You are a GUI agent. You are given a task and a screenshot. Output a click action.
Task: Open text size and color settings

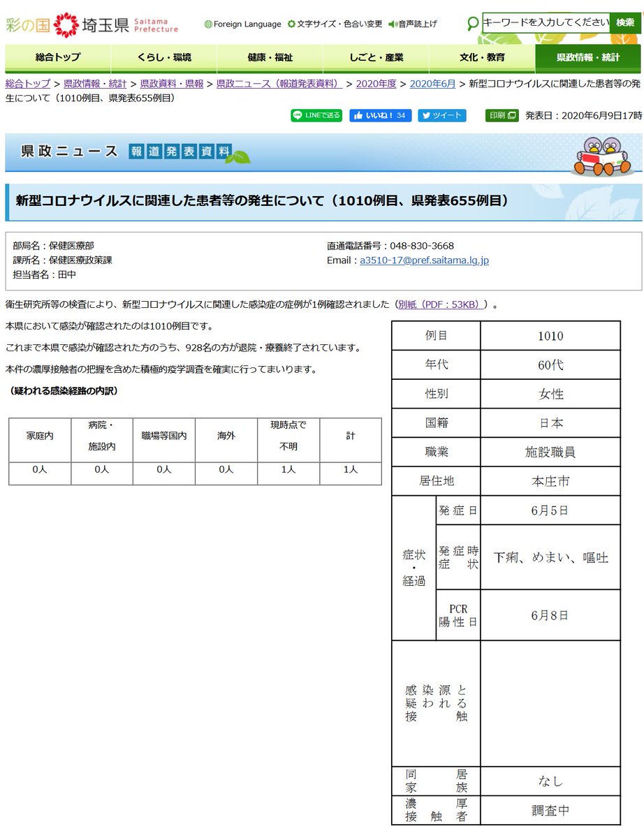335,24
